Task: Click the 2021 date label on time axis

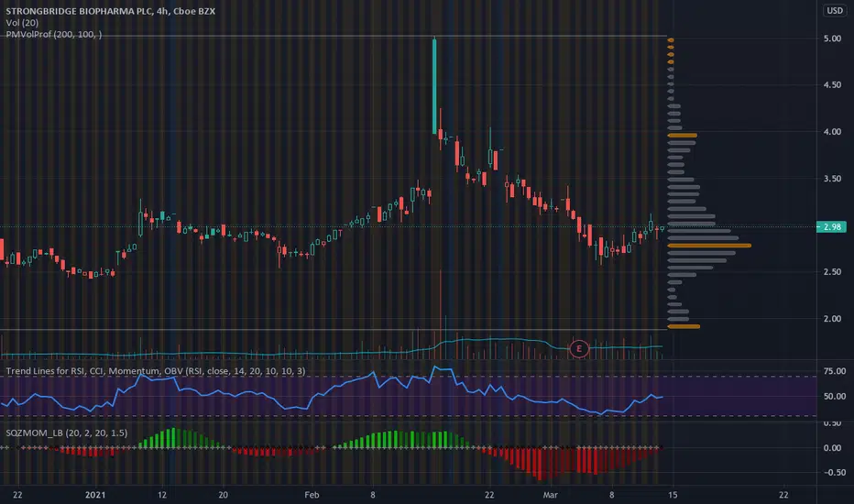Action: tap(95, 495)
